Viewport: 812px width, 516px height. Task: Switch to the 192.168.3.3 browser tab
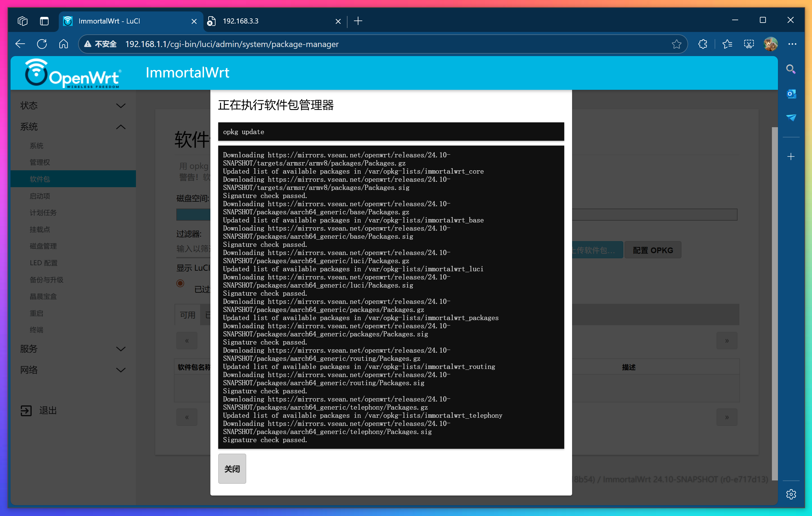point(240,21)
